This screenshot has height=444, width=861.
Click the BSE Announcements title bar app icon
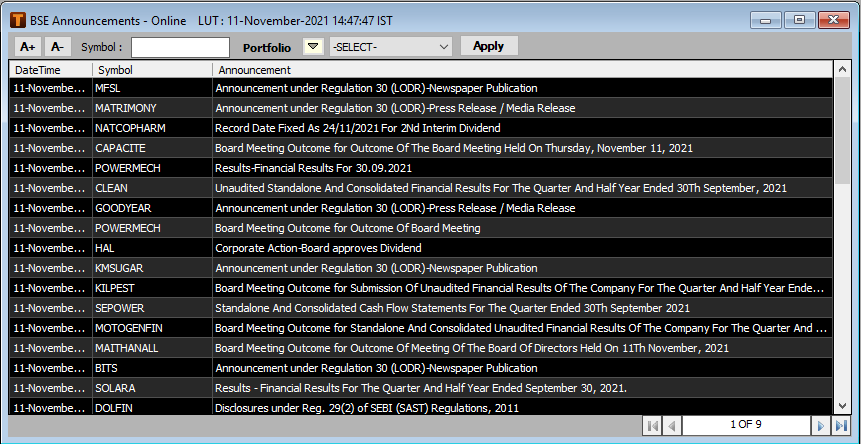pyautogui.click(x=17, y=18)
